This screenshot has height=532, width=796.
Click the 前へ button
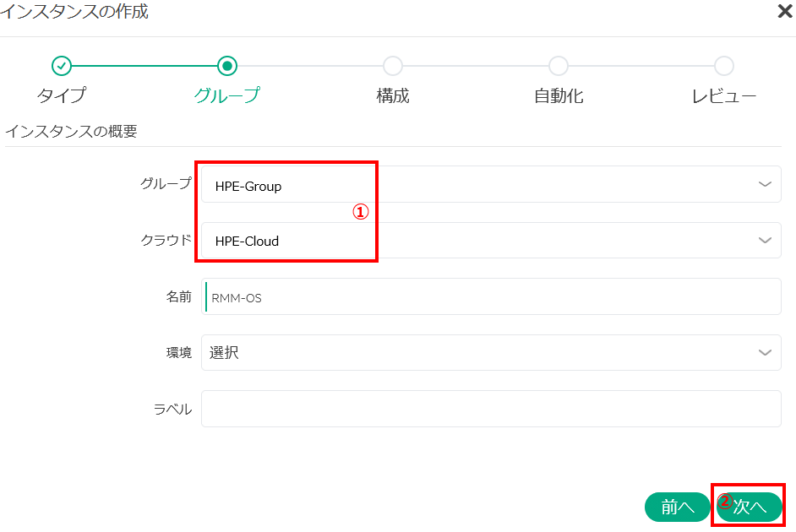(677, 507)
